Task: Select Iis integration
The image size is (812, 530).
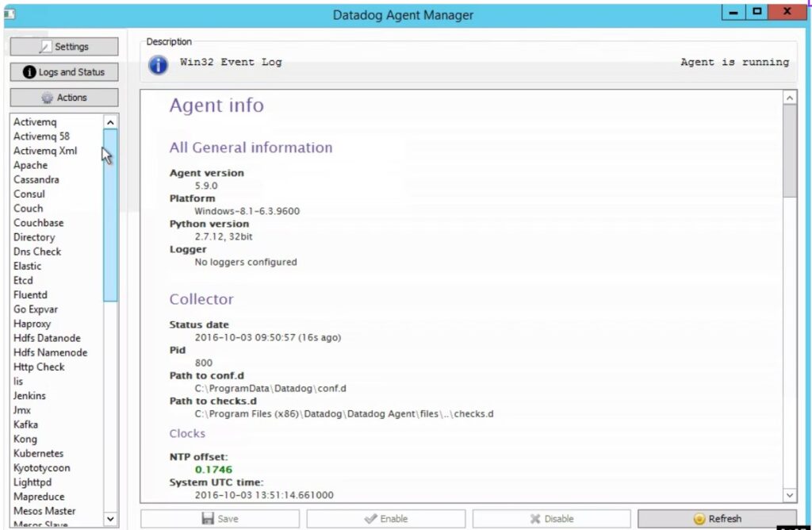Action: (x=18, y=382)
